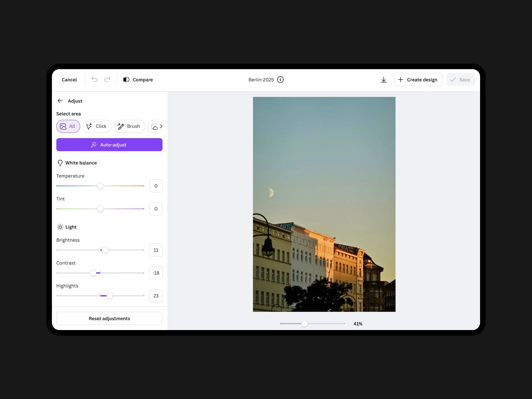Click Reset adjustments button

[109, 318]
